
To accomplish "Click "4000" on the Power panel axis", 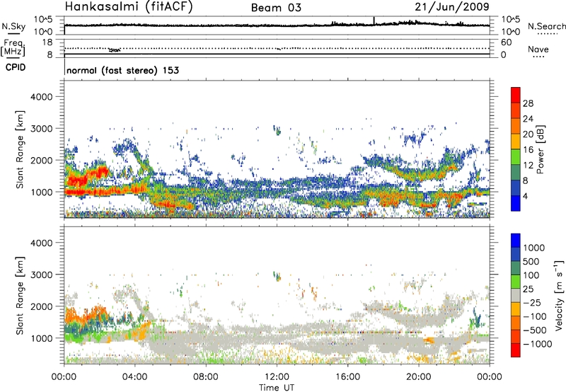I will tap(41, 97).
